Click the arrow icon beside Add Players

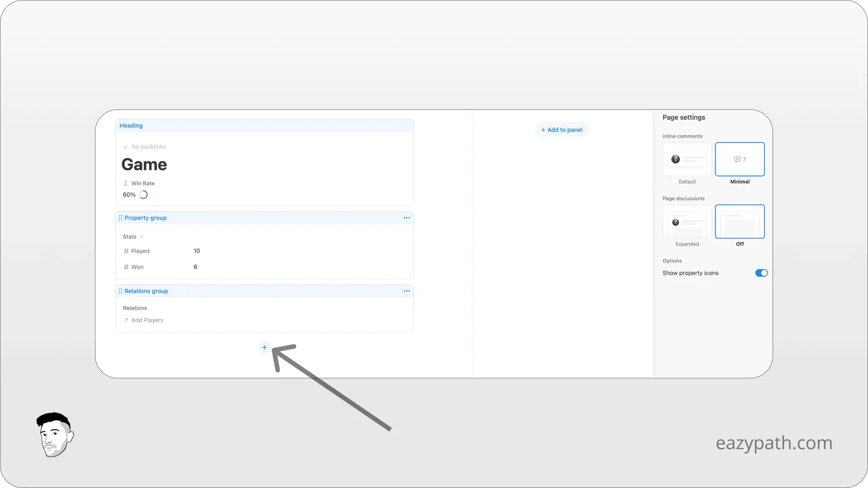point(126,320)
